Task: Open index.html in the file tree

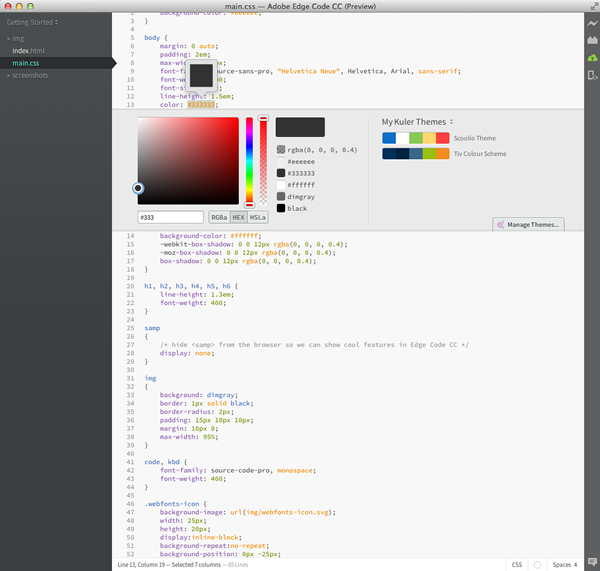Action: point(28,51)
